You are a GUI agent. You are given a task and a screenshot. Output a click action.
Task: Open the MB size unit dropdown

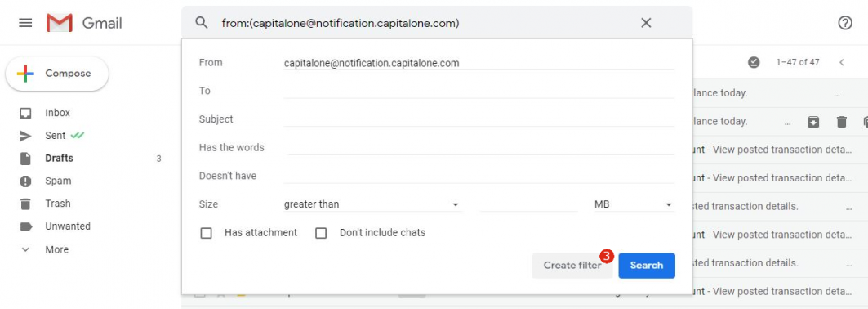click(634, 204)
